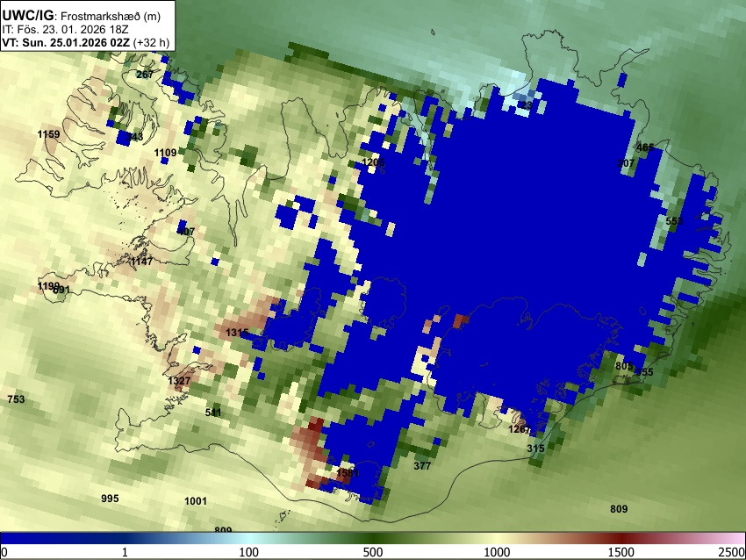Image resolution: width=746 pixels, height=560 pixels.
Task: Click the legend tick labeled 0
Action: point(4,552)
